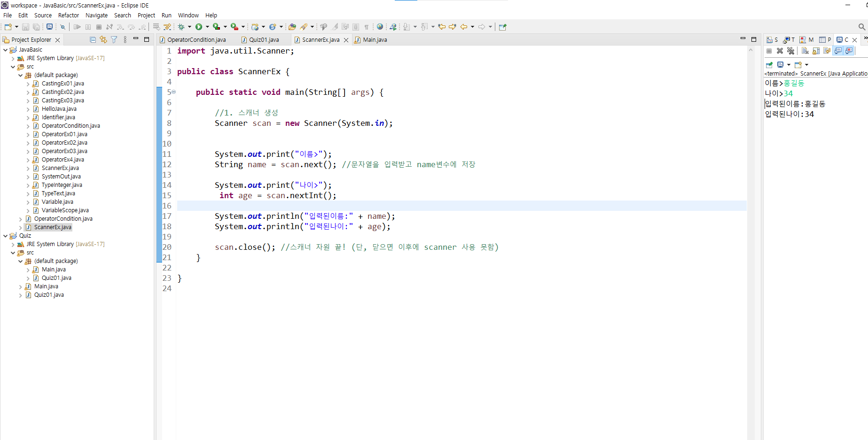Click the New Java Package icon
The height and width of the screenshot is (440, 868).
click(255, 27)
